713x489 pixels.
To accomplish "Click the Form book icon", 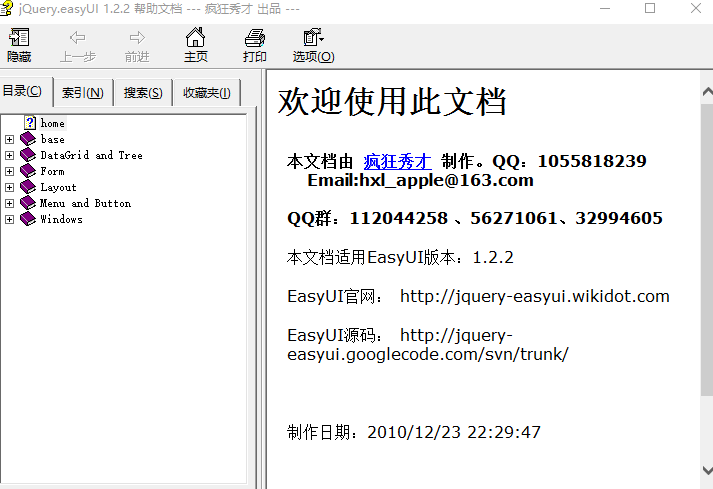I will (27, 171).
